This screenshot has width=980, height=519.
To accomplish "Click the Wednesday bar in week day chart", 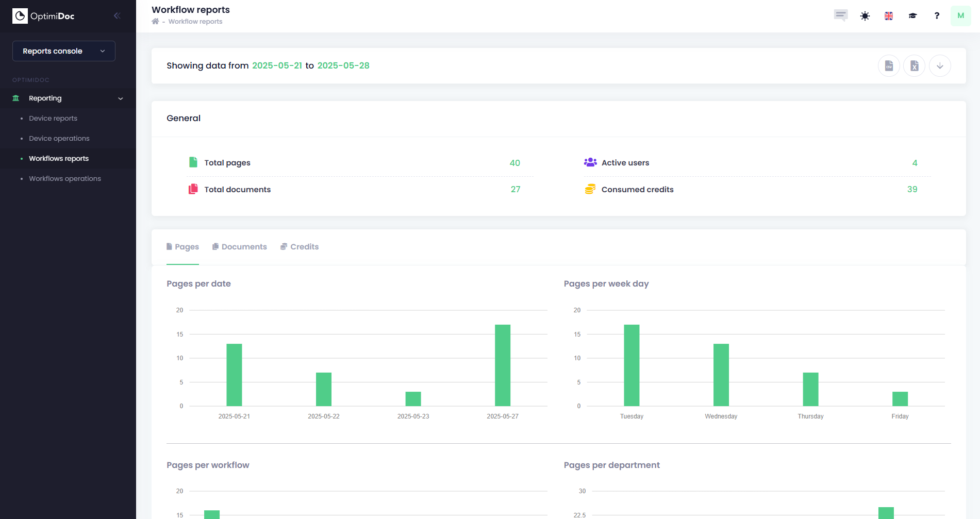I will pyautogui.click(x=721, y=375).
